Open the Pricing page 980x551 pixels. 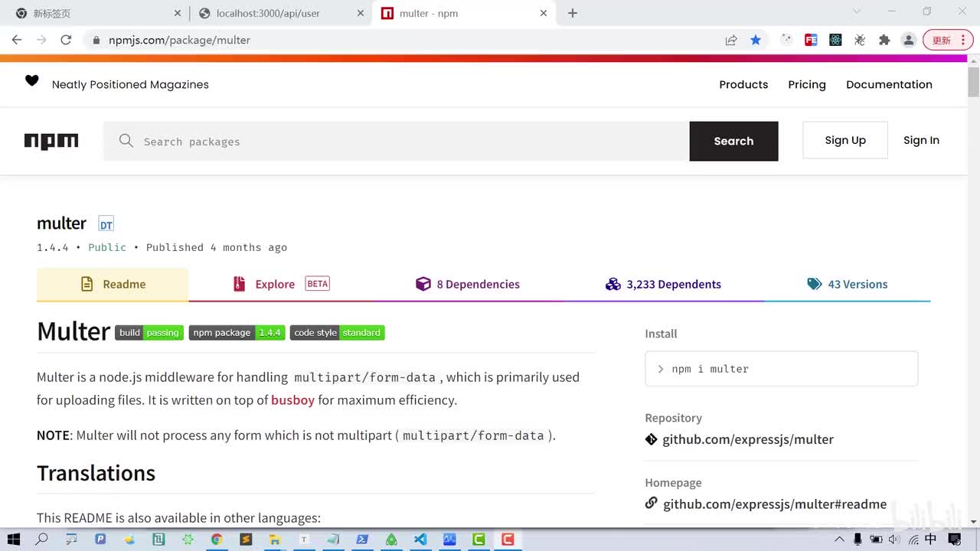pyautogui.click(x=807, y=84)
